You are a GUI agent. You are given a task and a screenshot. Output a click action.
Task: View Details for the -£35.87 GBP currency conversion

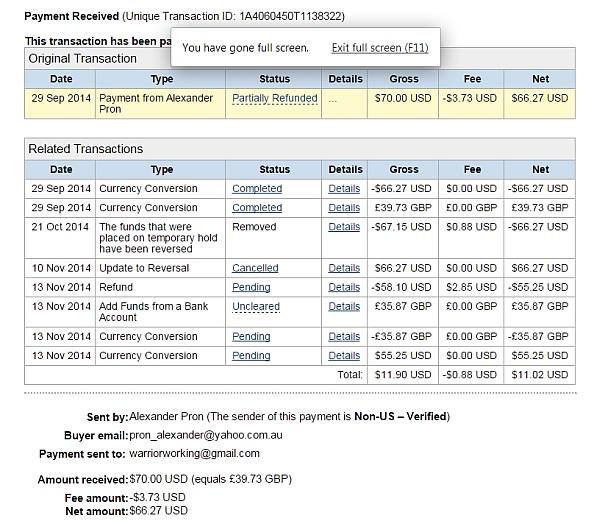344,337
